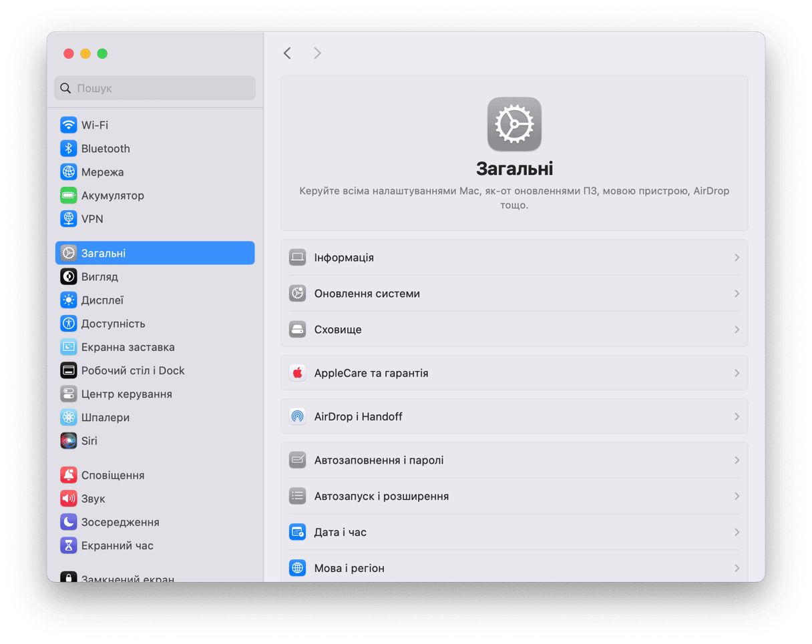Select the Доступність accessibility icon
812x644 pixels.
click(x=68, y=324)
